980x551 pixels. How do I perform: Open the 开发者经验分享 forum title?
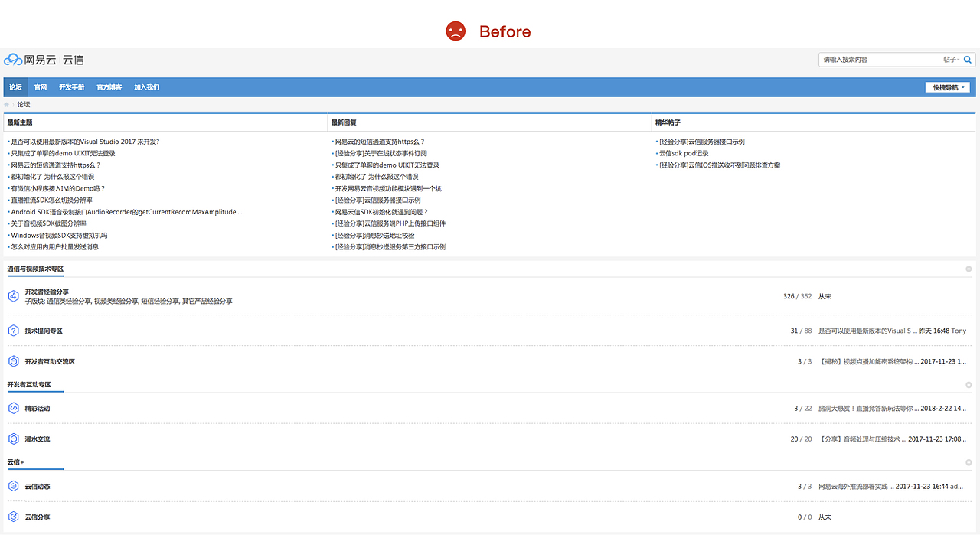47,292
